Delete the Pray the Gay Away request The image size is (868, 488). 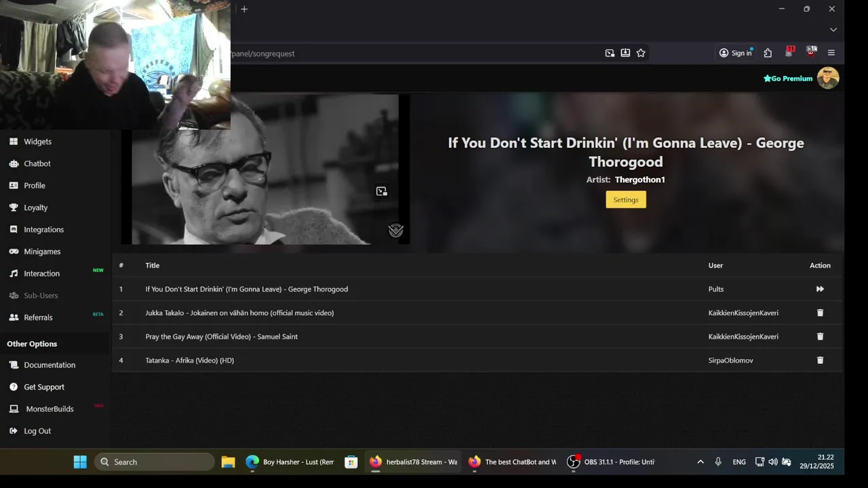click(820, 336)
